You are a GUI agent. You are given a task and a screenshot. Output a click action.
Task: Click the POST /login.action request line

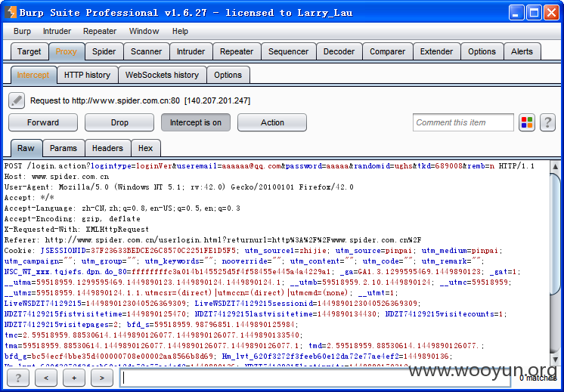[269, 166]
